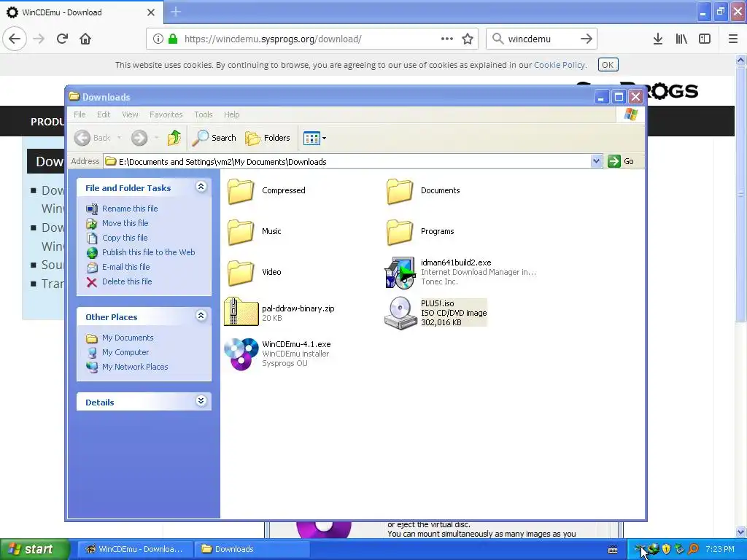Open a new Firefox tab

176,12
